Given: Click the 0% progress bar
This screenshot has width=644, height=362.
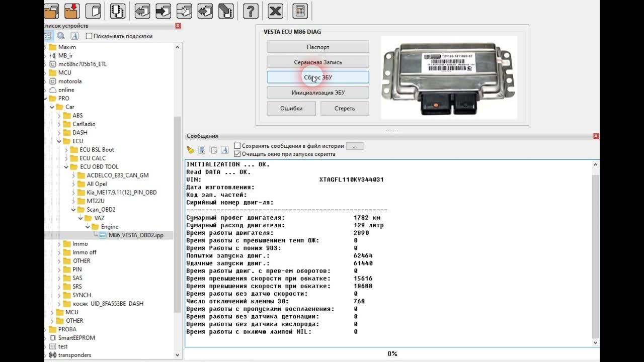Looking at the screenshot, I should [392, 354].
